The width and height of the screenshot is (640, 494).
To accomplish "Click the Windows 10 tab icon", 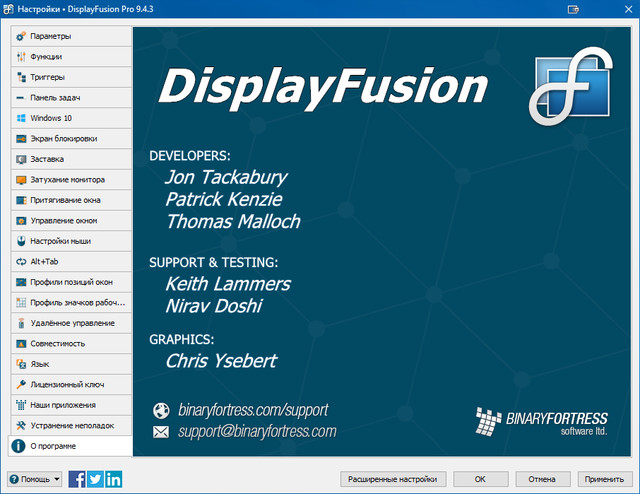I will pos(21,118).
